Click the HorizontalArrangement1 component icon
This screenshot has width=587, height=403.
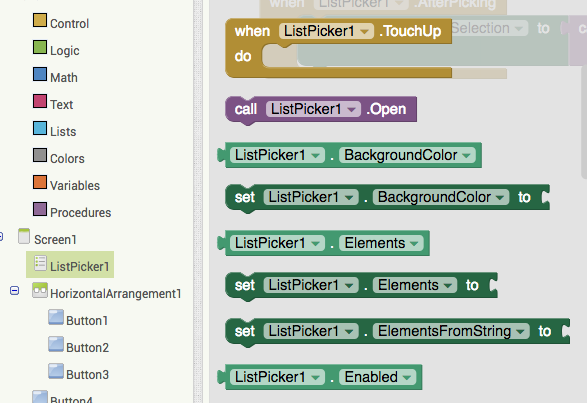pos(40,290)
